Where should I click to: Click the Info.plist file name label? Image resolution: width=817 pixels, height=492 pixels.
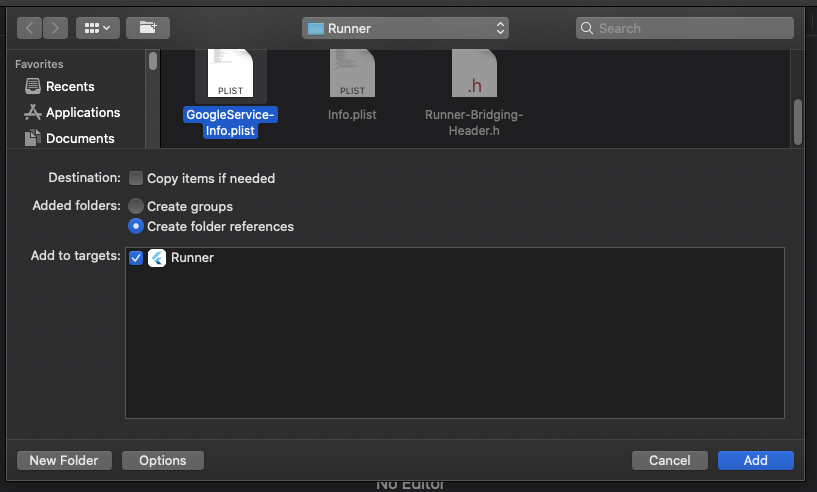(x=352, y=115)
